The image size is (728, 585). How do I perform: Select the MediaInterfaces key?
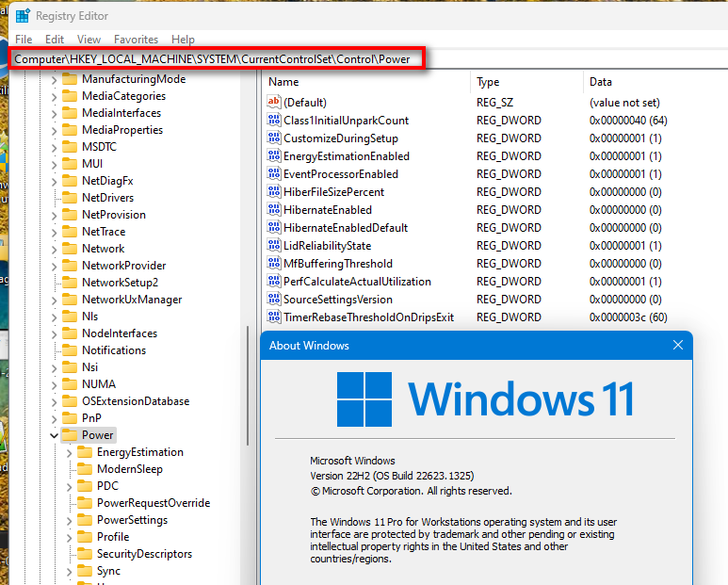pos(121,113)
